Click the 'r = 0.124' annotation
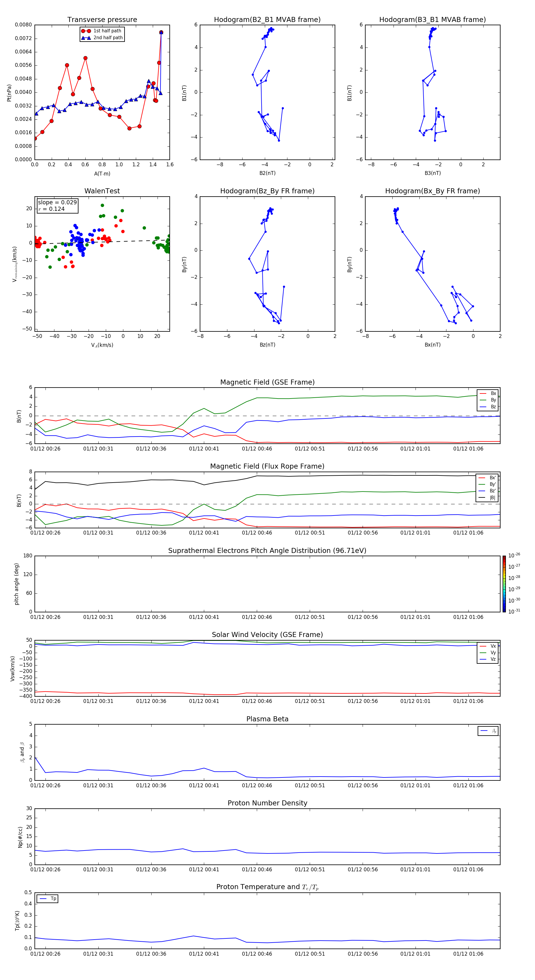The image size is (535, 980). coord(51,209)
